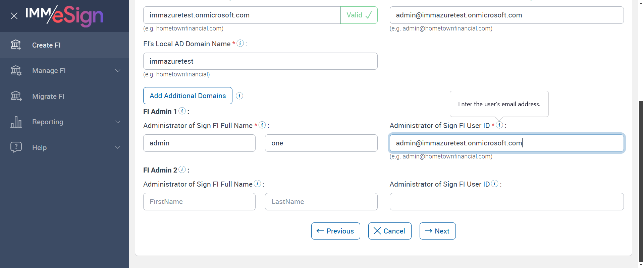Screen dimensions: 644x268
Task: Go to the Next step
Action: pos(437,231)
